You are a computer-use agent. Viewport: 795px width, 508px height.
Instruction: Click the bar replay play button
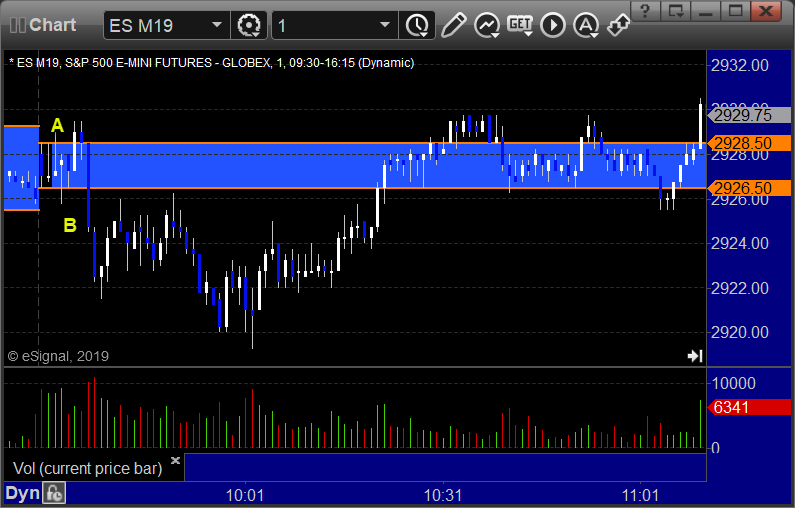[x=553, y=25]
